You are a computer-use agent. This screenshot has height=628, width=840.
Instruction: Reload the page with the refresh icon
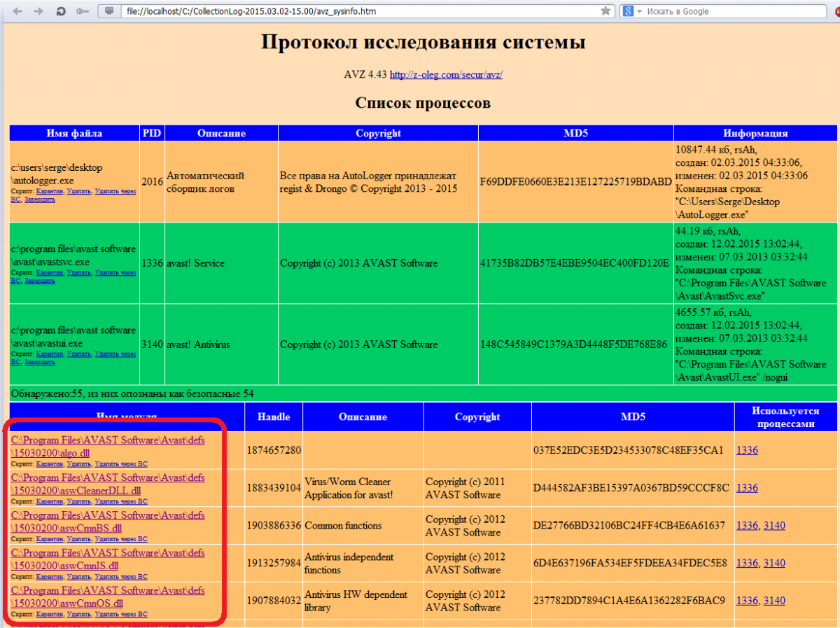(61, 11)
